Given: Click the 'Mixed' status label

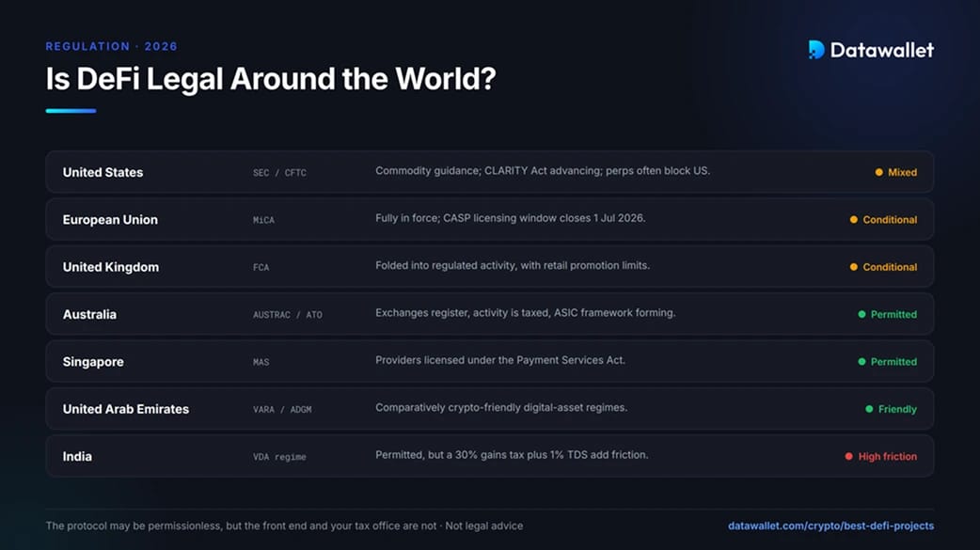Looking at the screenshot, I should [x=902, y=172].
